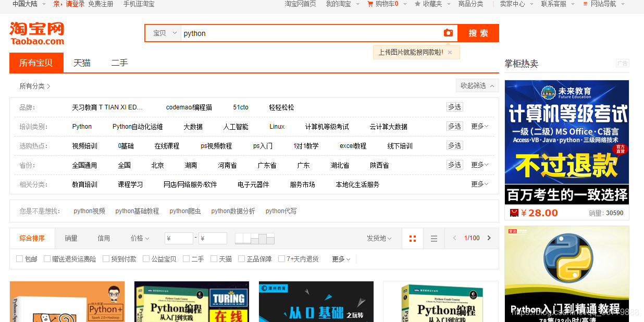This screenshot has height=322, width=644.
Task: Open the 免费注册 link
Action: 101,4
